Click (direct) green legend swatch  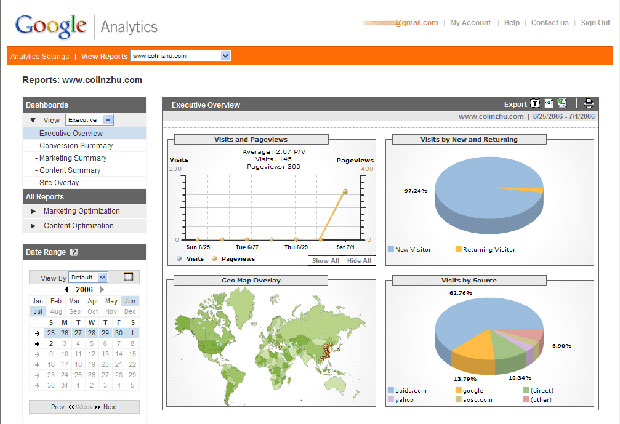point(526,390)
